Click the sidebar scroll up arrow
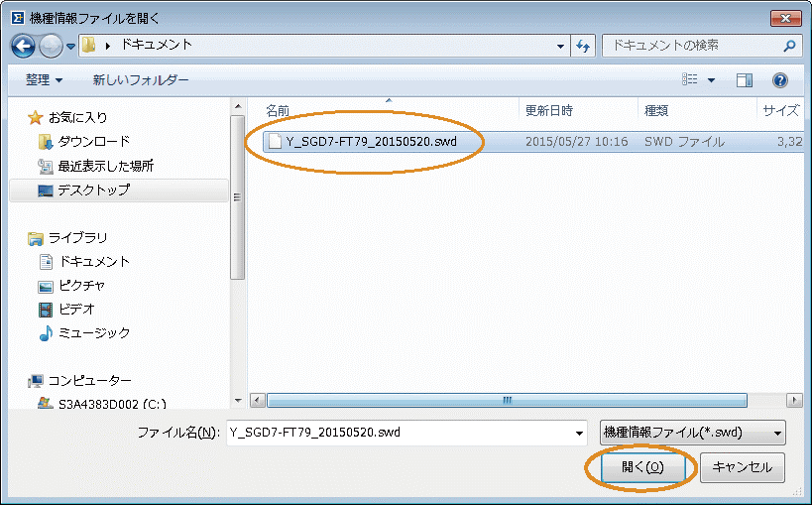This screenshot has height=505, width=812. (x=238, y=106)
